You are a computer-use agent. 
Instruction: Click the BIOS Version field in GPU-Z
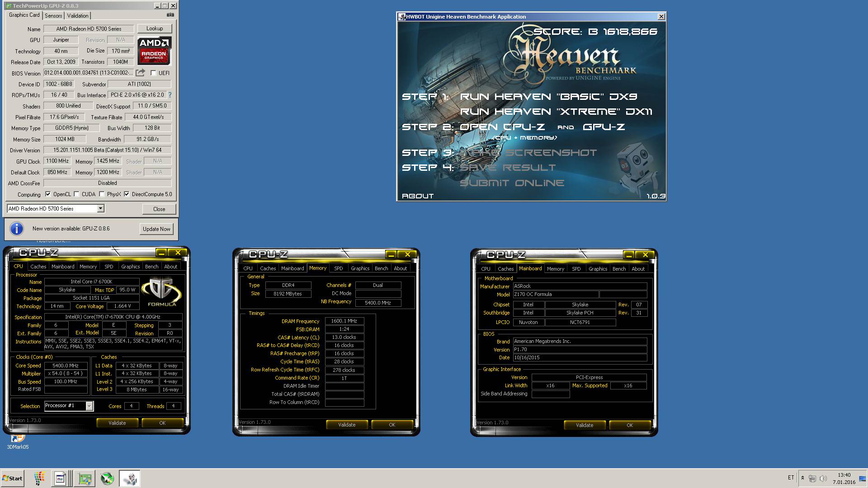[89, 73]
